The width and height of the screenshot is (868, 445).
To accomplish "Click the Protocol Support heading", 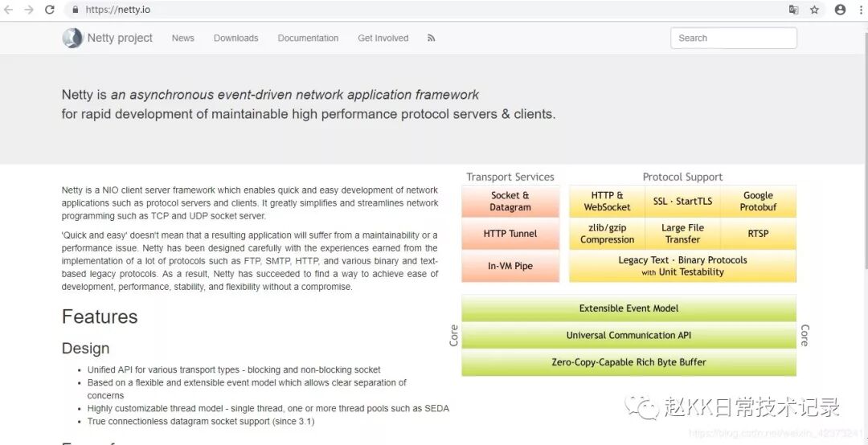I will click(682, 177).
